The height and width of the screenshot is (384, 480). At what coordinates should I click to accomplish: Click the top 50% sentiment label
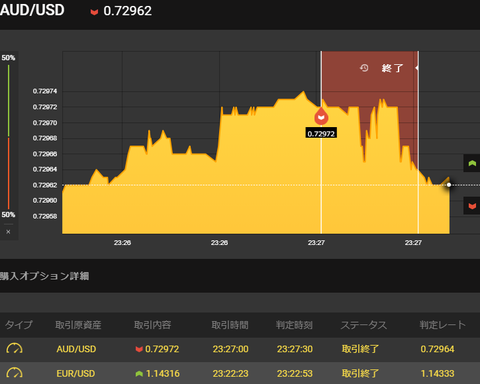[8, 58]
